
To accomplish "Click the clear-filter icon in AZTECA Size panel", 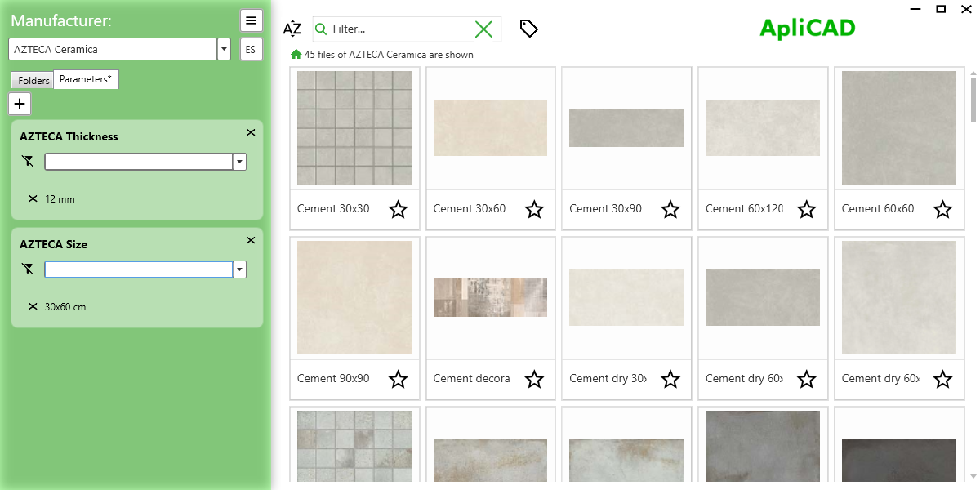I will (x=28, y=269).
